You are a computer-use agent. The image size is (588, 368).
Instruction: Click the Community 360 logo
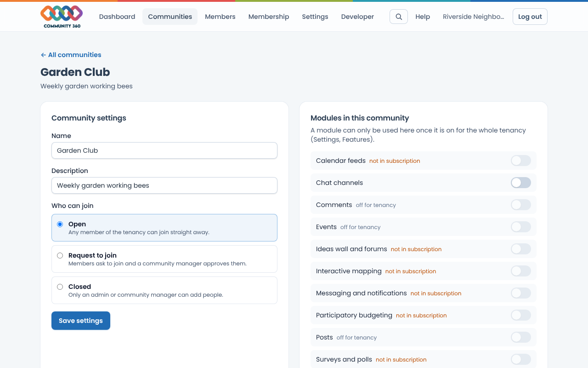[62, 17]
